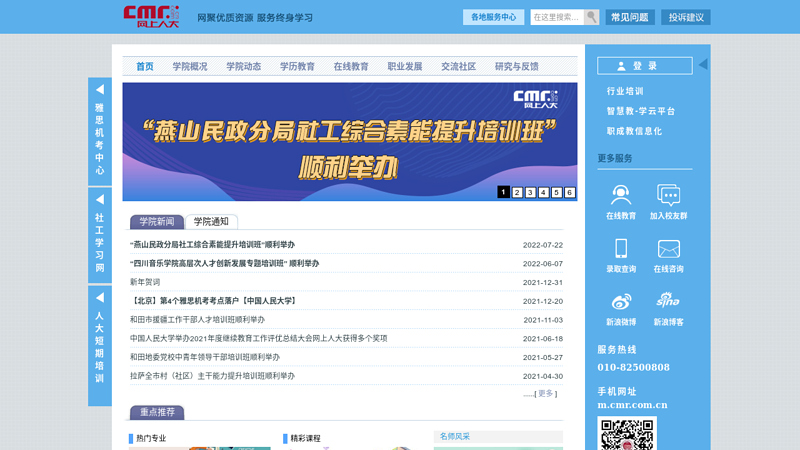Open 行业培训 sidebar link

coord(625,91)
